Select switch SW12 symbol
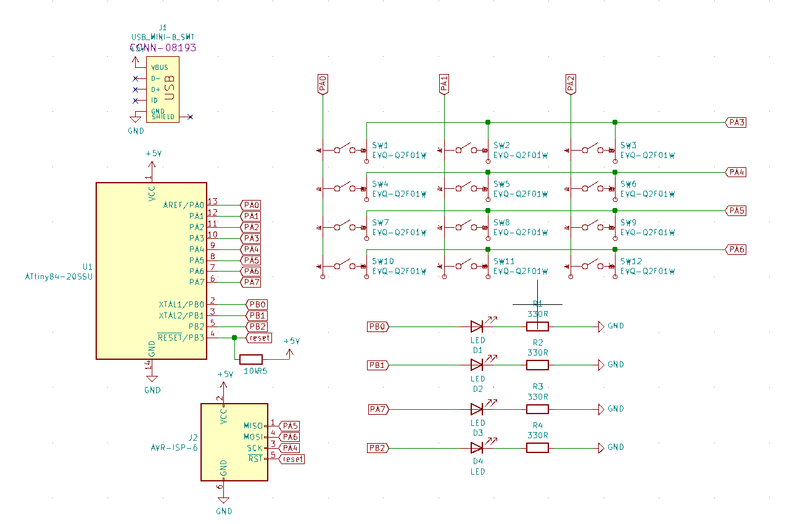Viewport: 800px width, 524px height. pyautogui.click(x=591, y=265)
